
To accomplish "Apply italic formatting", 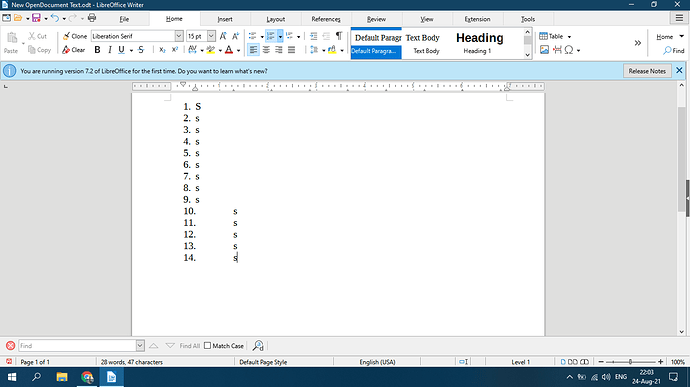I will pos(110,50).
